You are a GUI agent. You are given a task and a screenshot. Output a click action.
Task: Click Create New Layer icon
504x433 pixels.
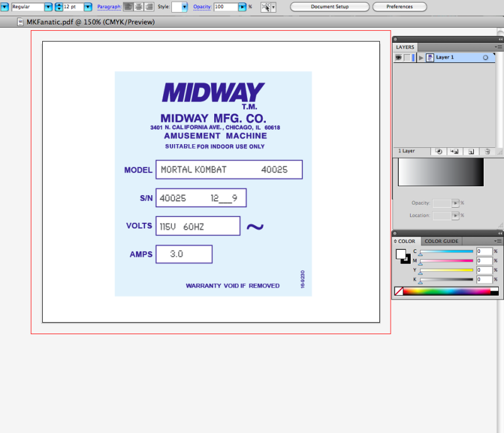[471, 152]
